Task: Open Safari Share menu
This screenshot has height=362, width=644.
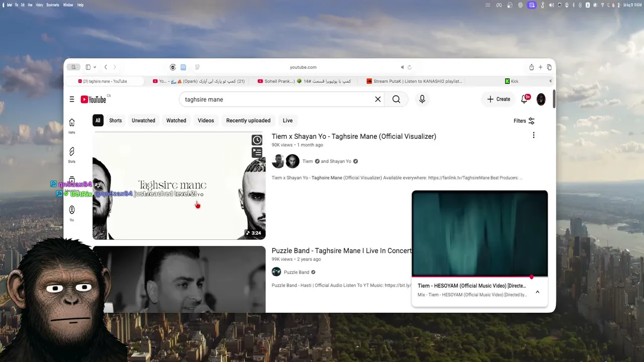Action: pyautogui.click(x=531, y=67)
